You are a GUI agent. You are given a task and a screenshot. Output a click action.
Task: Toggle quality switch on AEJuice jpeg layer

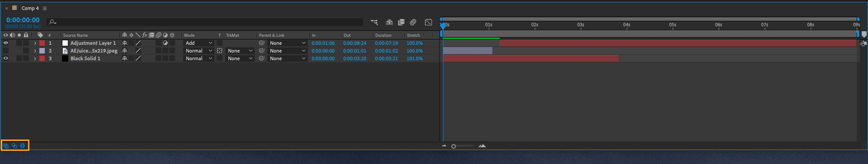click(138, 51)
